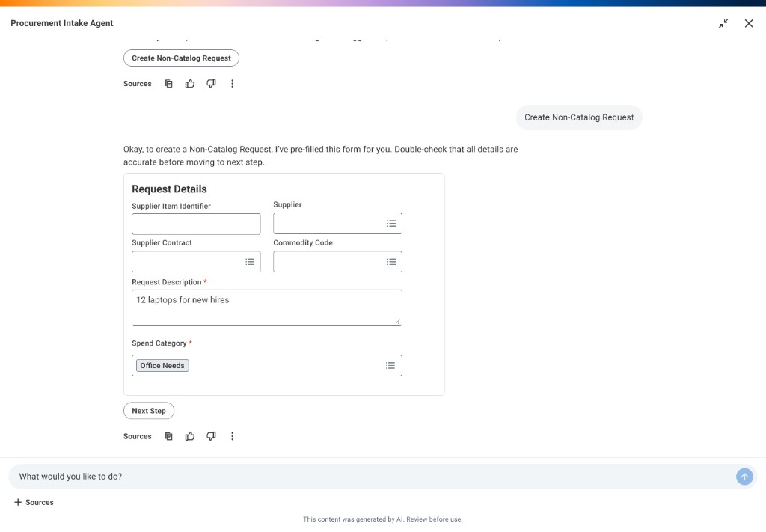Send the message with arrow button

click(x=744, y=477)
